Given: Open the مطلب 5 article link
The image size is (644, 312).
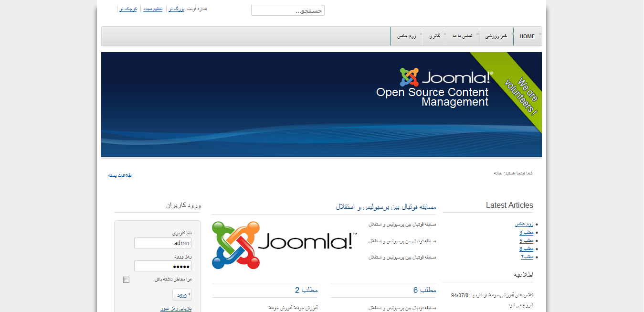Looking at the screenshot, I should coord(527,241).
